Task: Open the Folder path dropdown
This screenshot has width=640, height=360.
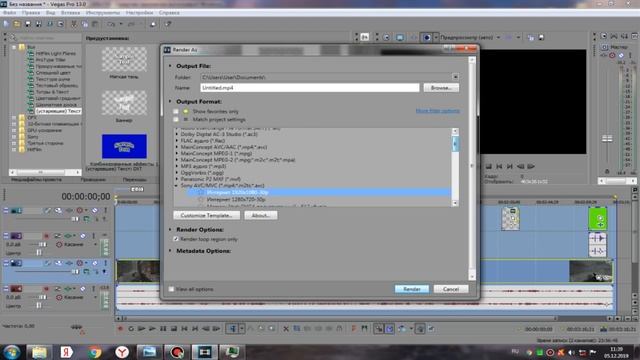Action: [455, 77]
